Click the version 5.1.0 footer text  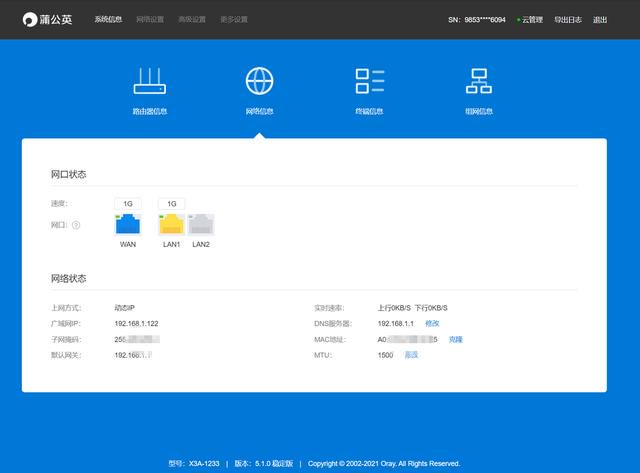tap(264, 464)
